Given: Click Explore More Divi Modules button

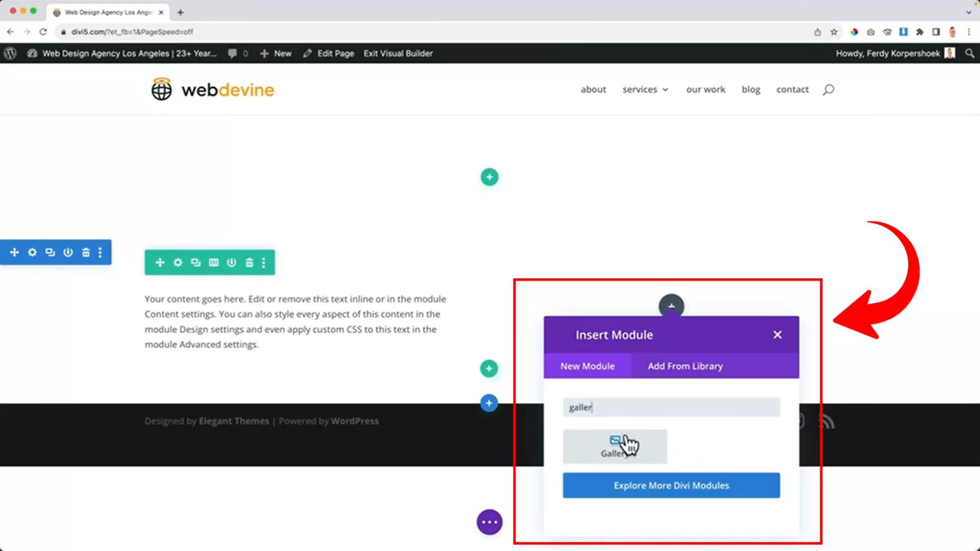Looking at the screenshot, I should (x=671, y=485).
